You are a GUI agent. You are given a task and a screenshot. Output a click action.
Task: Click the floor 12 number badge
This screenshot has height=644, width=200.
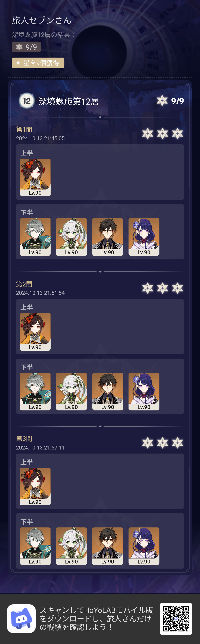click(27, 101)
